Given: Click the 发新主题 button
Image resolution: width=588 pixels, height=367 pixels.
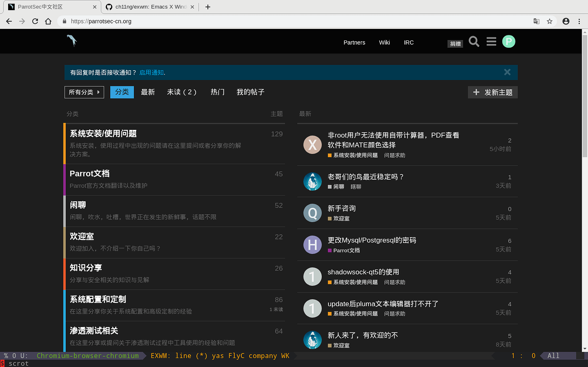Looking at the screenshot, I should (493, 92).
